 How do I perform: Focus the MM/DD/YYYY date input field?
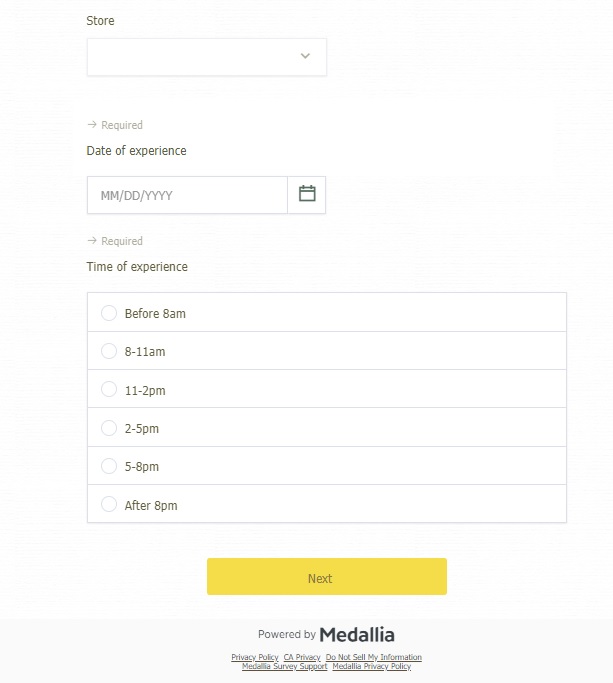(187, 195)
